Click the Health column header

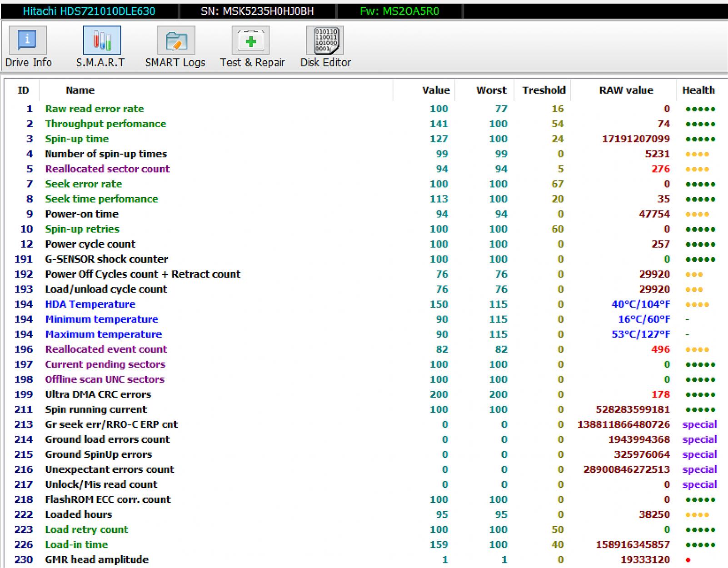click(x=698, y=90)
